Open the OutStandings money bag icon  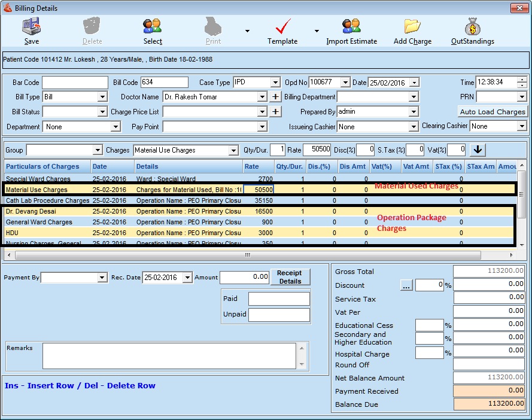click(472, 28)
